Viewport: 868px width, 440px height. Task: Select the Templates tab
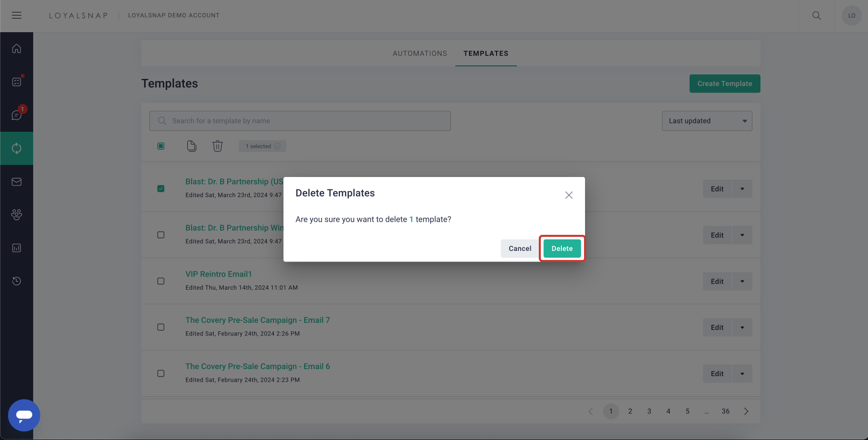coord(486,53)
